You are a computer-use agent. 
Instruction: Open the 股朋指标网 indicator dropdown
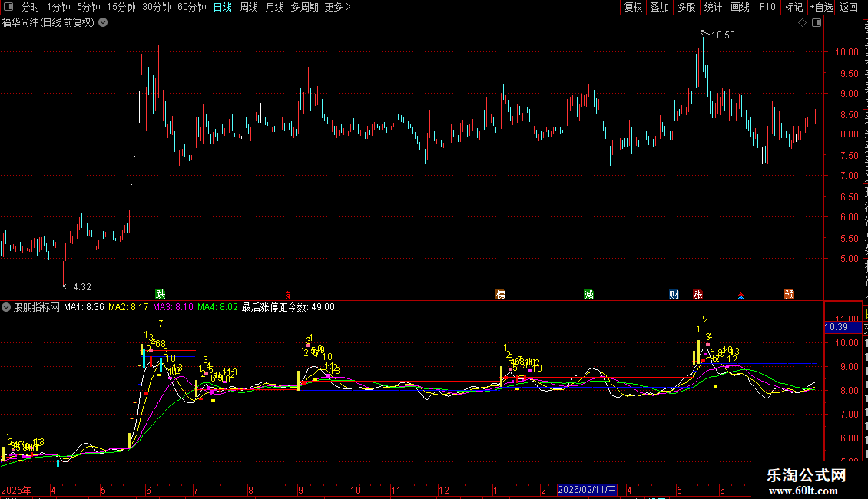pos(6,307)
